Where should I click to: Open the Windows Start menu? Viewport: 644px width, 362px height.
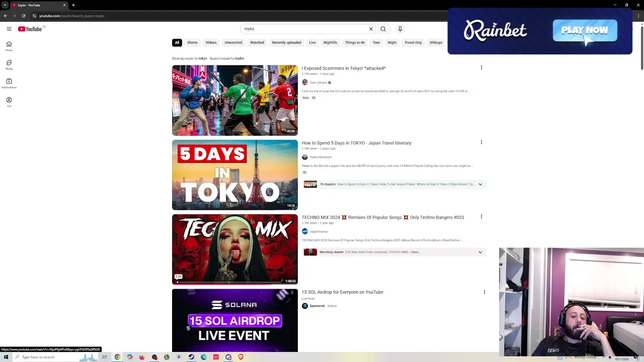click(x=6, y=357)
